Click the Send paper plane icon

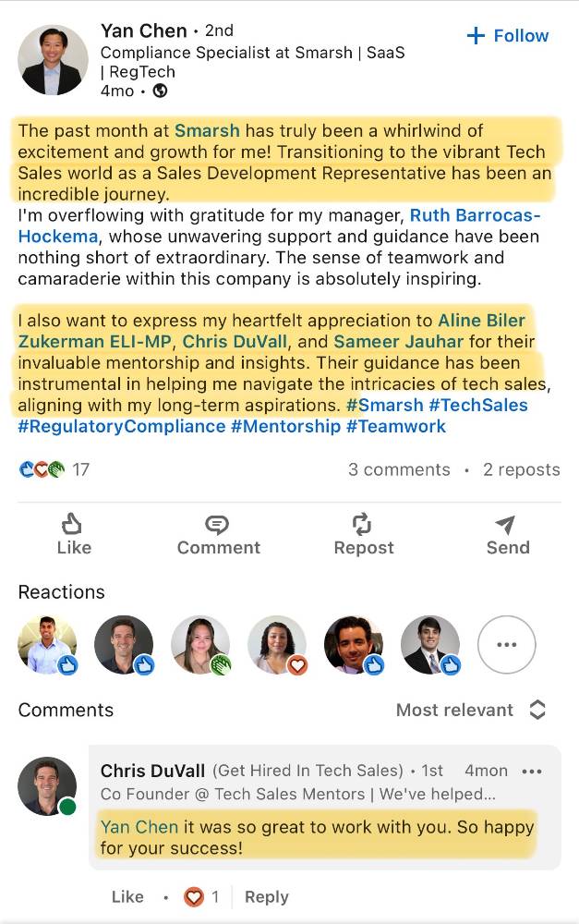click(506, 526)
